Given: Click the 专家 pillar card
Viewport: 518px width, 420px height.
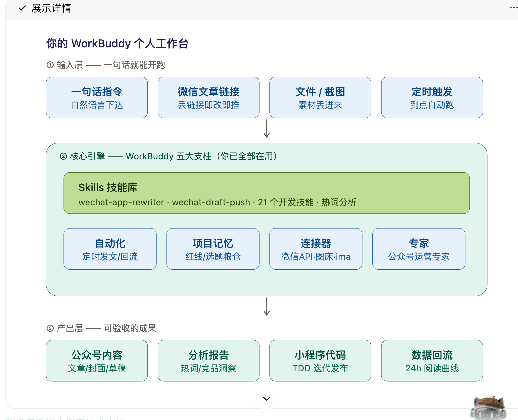Looking at the screenshot, I should [x=419, y=249].
